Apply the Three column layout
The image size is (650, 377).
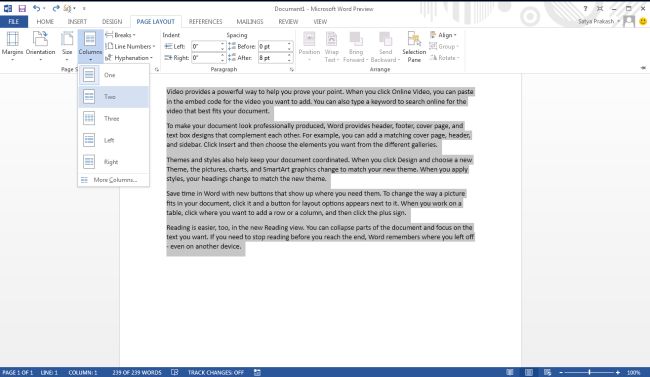(x=113, y=119)
